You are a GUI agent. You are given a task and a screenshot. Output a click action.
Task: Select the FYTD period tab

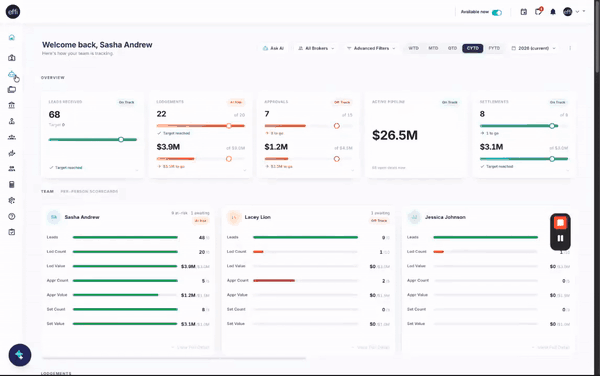(x=494, y=48)
